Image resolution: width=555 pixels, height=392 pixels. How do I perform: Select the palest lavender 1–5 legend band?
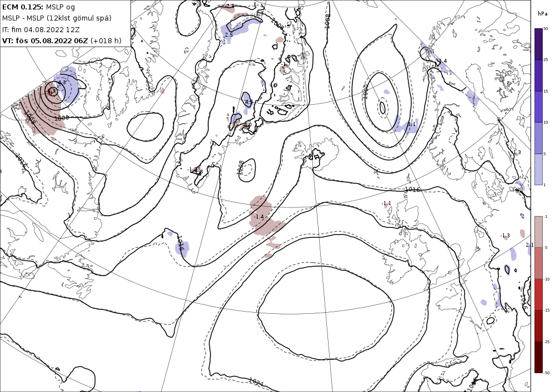point(538,169)
